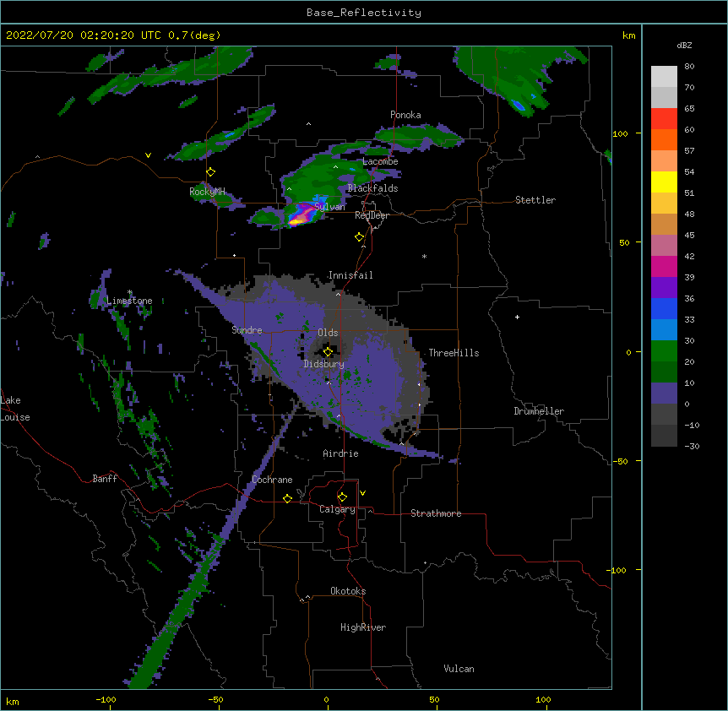Click the Stettler city label

click(x=535, y=200)
